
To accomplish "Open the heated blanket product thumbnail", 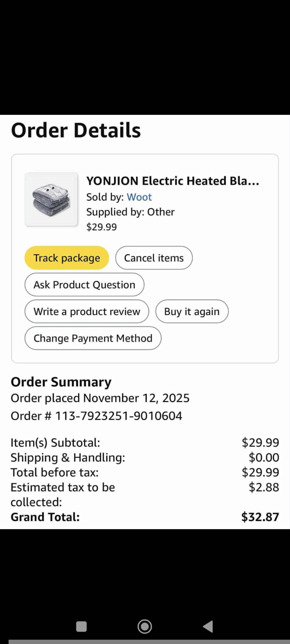I will [x=51, y=199].
